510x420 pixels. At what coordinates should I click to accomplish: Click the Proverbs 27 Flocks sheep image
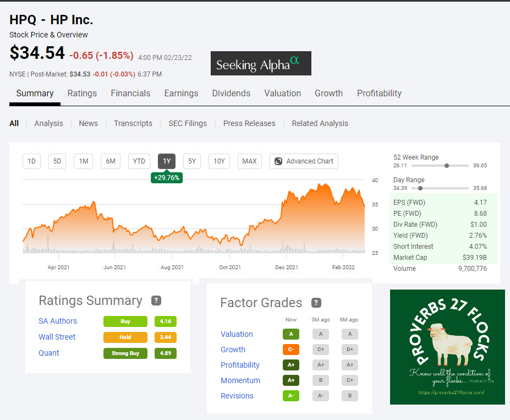(x=447, y=347)
